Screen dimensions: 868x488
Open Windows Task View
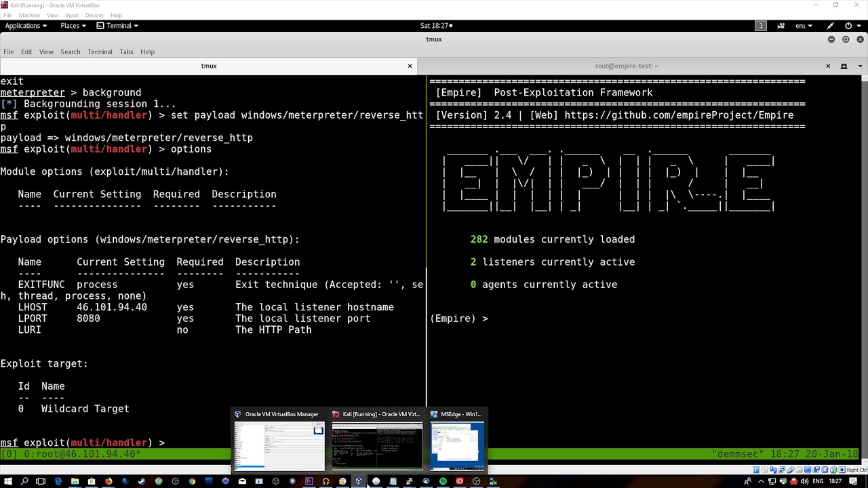click(41, 481)
